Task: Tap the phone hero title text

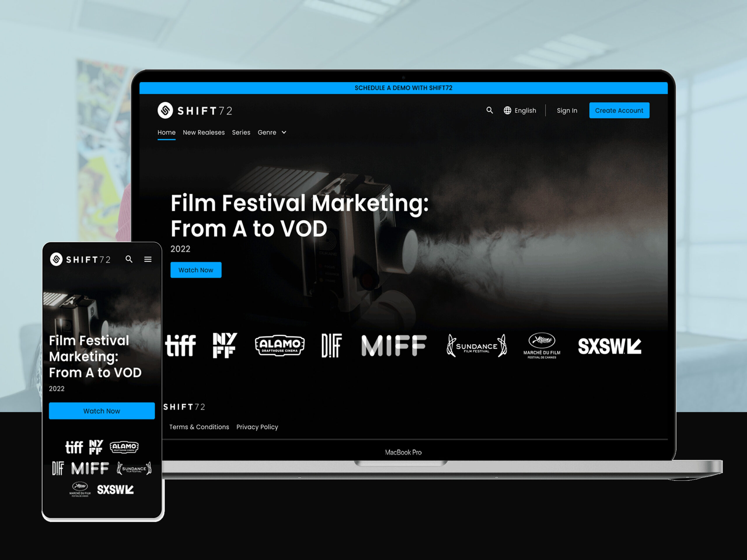Action: pyautogui.click(x=95, y=356)
